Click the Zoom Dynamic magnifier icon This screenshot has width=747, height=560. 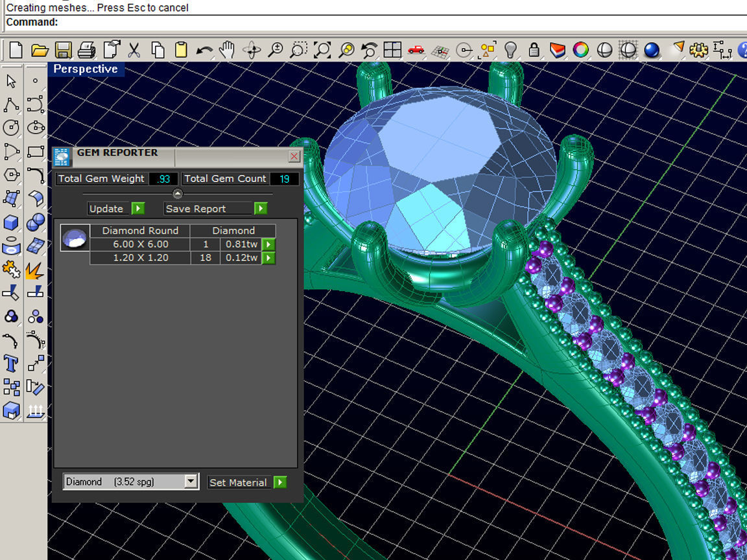275,49
